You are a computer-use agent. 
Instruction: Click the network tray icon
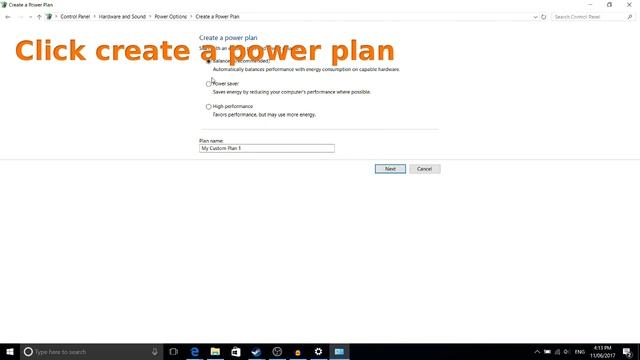(x=557, y=352)
